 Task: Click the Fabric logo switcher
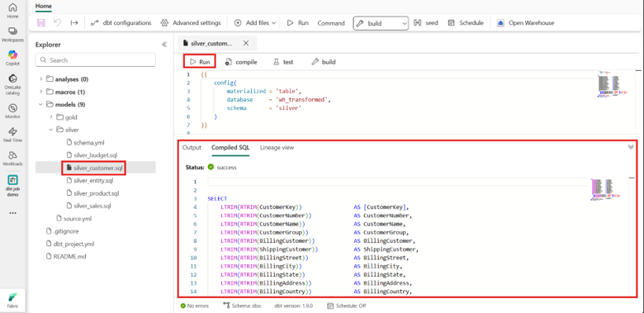point(12,300)
